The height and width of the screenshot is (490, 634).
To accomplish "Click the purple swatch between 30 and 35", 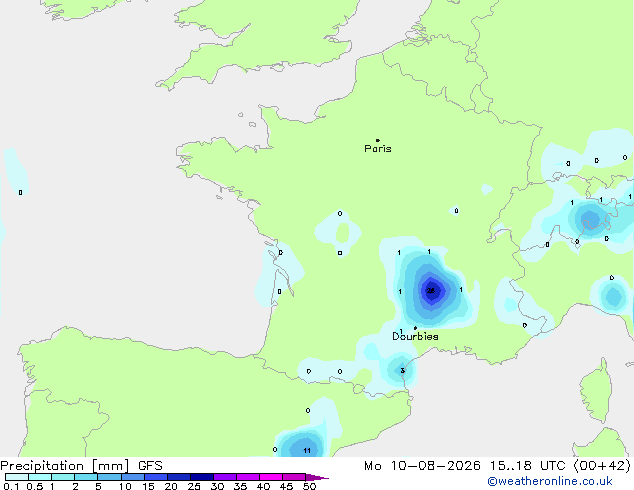I will click(x=225, y=477).
